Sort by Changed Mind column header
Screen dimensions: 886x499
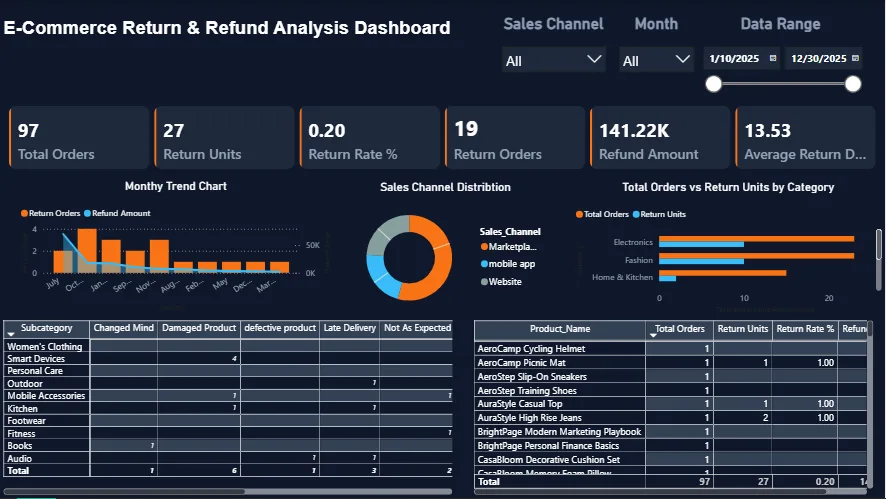[124, 328]
